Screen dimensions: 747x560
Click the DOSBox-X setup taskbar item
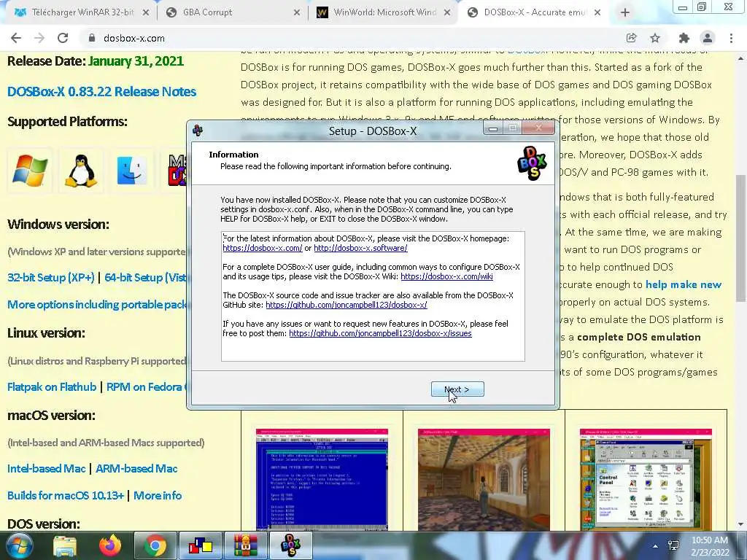(x=290, y=545)
